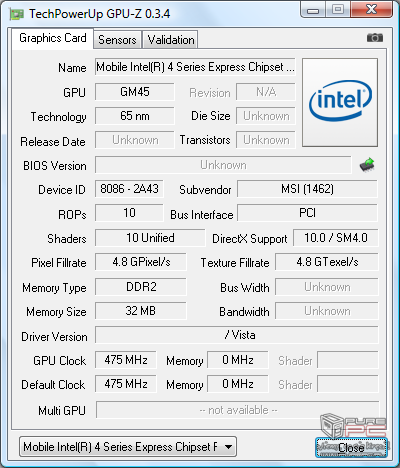Image resolution: width=400 pixels, height=468 pixels.
Task: Click the dropdown arrow beside Mobile Intel chipset
Action: pos(228,447)
